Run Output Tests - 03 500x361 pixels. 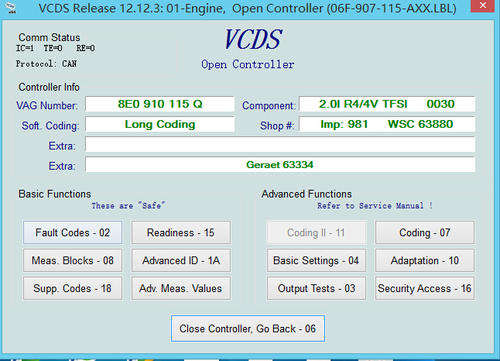[x=316, y=288]
